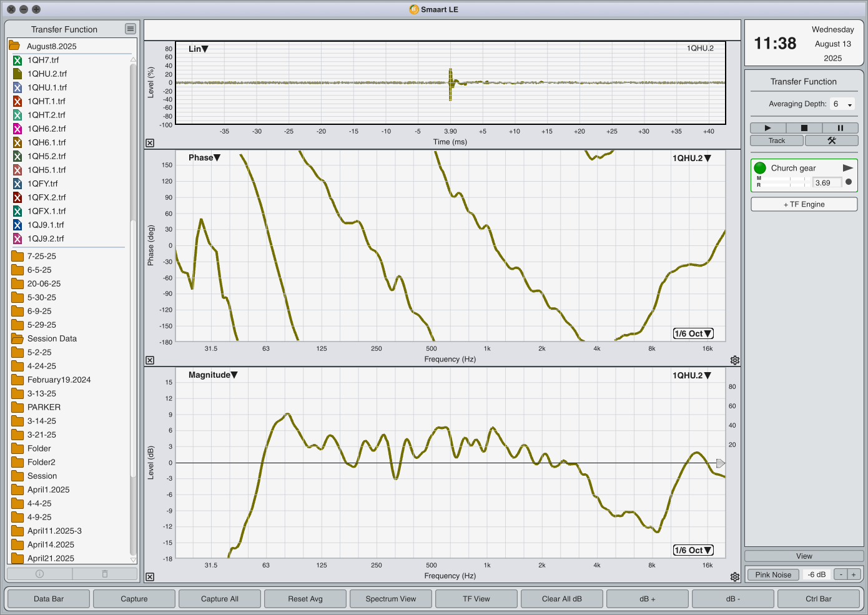Toggle visibility of 1QHT.1.trf trace icon
Viewport: 868px width, 615px height.
point(17,101)
